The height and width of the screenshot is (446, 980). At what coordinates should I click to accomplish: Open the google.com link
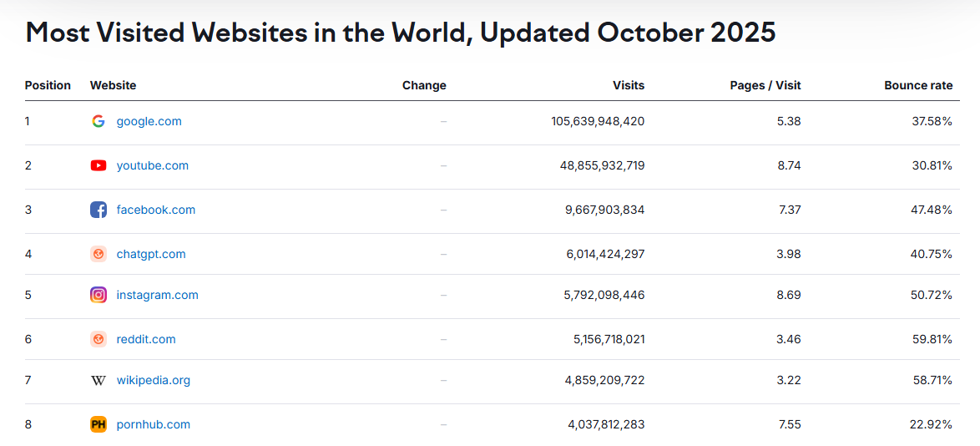click(x=149, y=121)
